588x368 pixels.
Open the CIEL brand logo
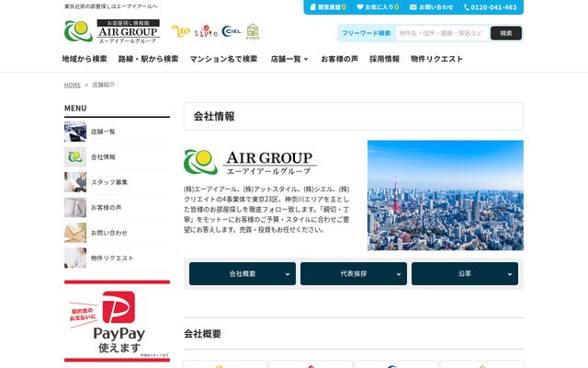232,31
